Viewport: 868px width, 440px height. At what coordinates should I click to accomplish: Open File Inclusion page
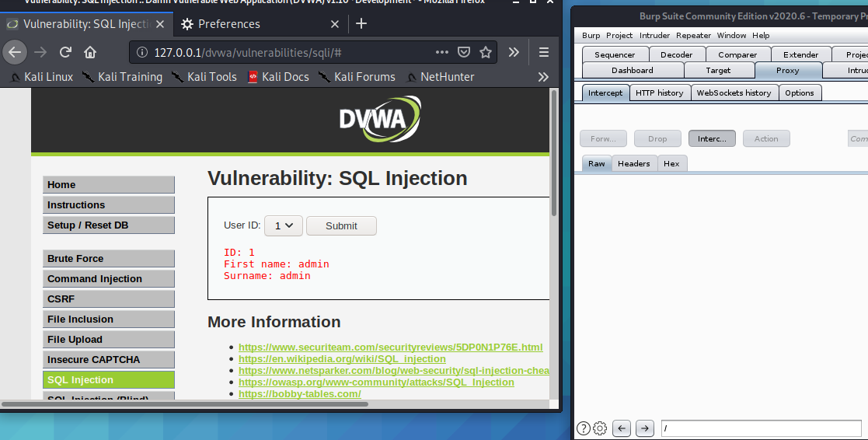coord(109,320)
